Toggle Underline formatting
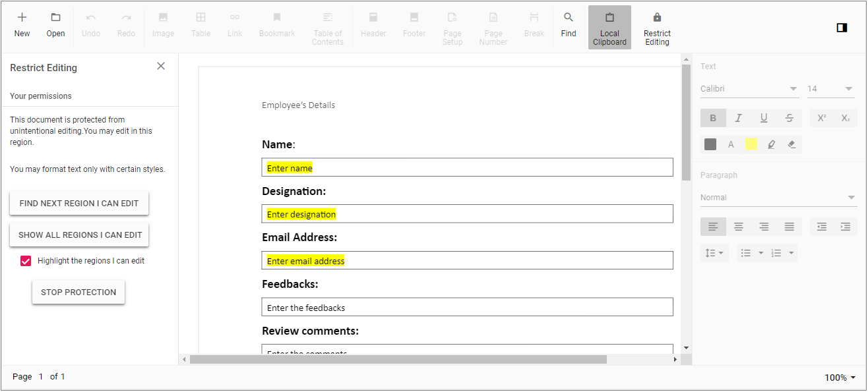 [764, 118]
